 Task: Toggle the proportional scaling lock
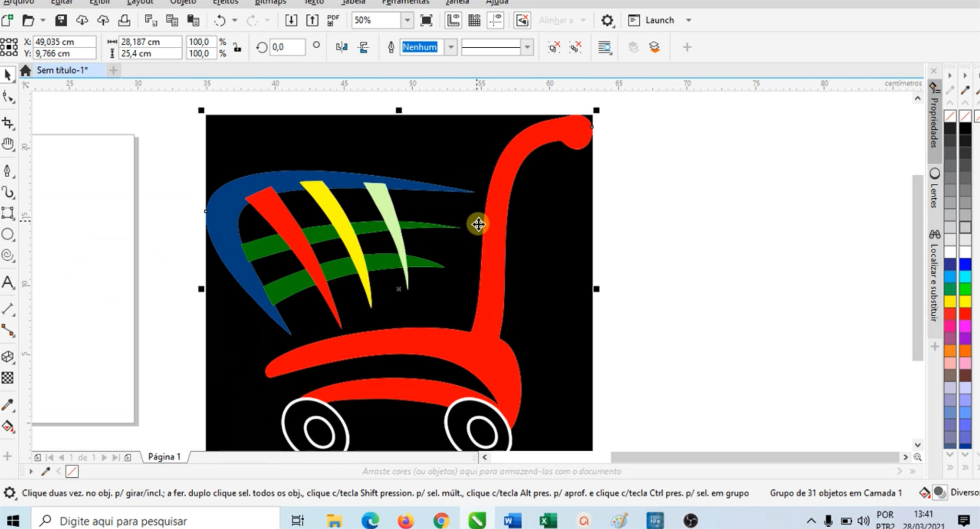[x=237, y=47]
